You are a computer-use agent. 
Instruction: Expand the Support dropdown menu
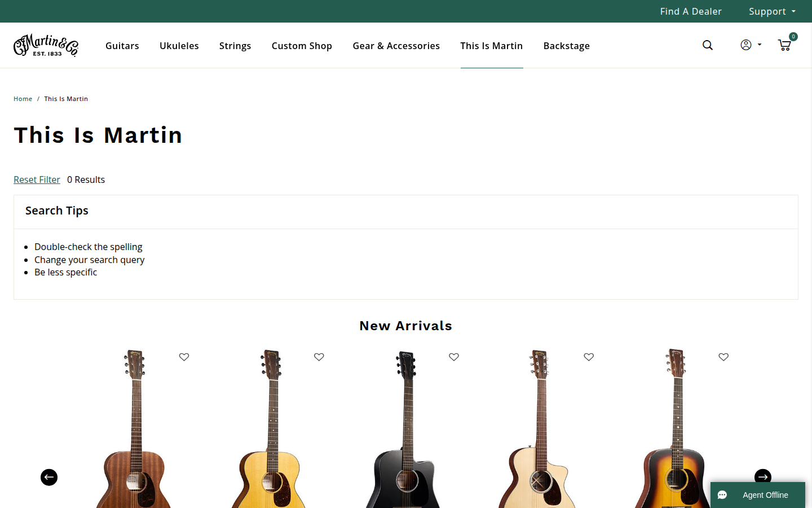pyautogui.click(x=772, y=11)
